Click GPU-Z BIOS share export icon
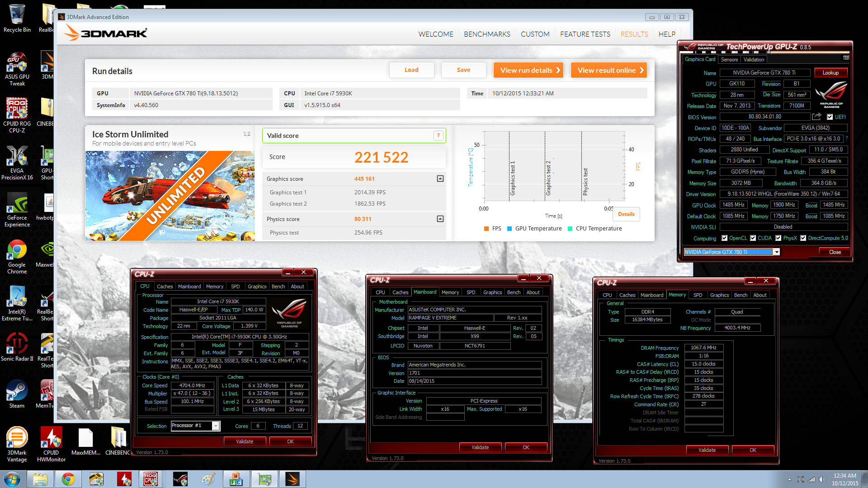 point(816,117)
